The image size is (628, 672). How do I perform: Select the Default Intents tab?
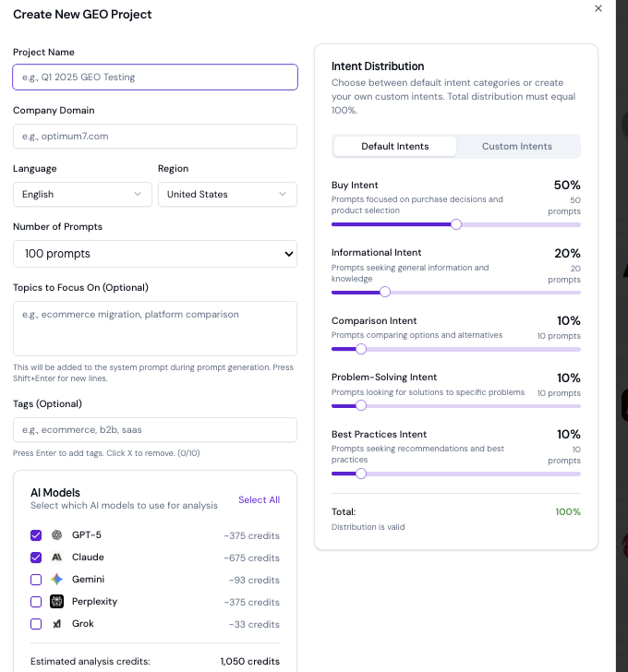coord(395,146)
